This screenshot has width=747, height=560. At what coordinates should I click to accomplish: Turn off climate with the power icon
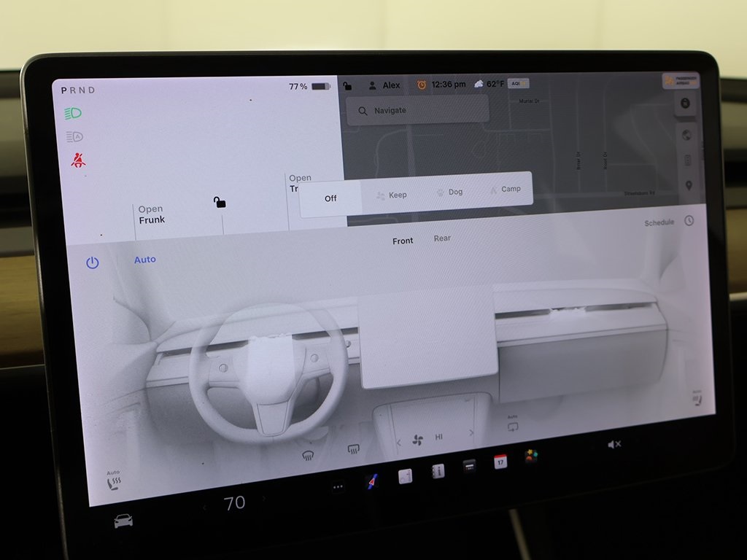tap(92, 263)
